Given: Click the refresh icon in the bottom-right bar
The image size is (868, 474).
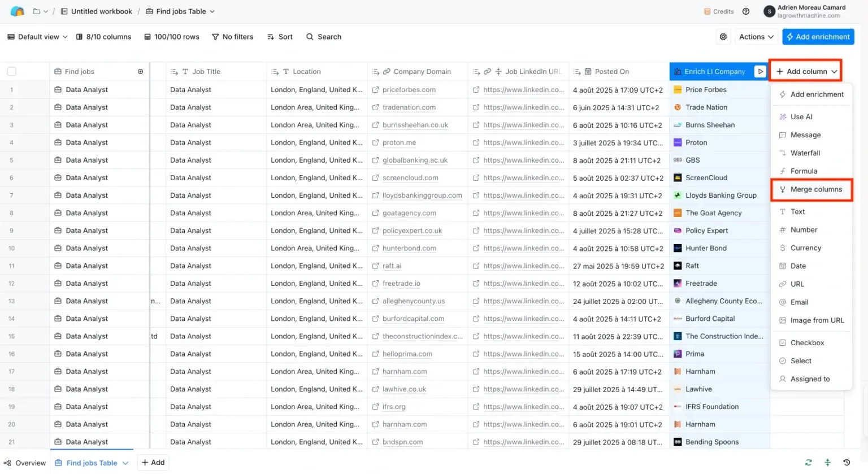Looking at the screenshot, I should (809, 463).
